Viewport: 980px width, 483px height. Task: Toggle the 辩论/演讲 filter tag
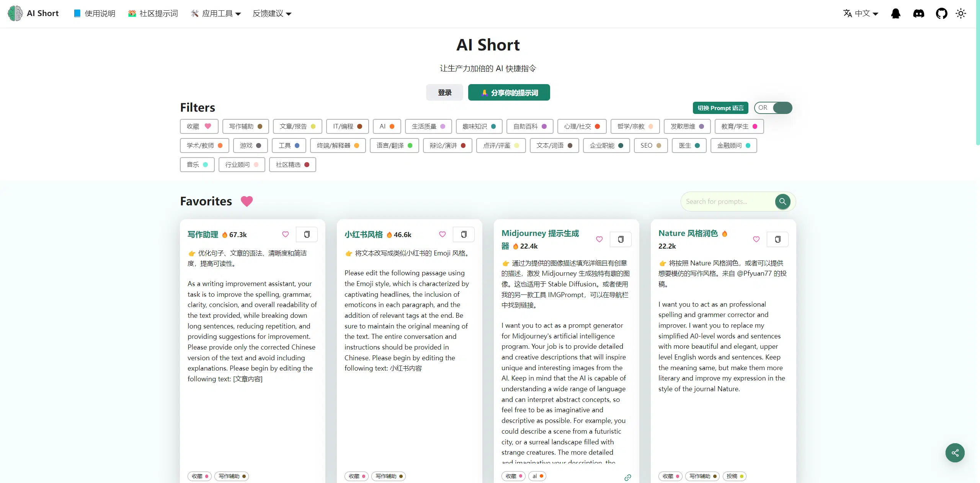point(448,146)
